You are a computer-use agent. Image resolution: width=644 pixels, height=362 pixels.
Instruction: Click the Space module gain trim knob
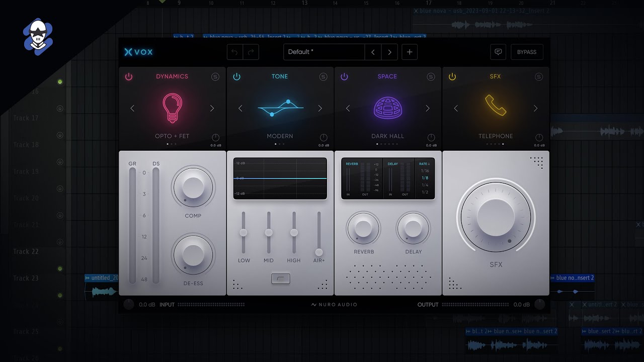coord(431,138)
